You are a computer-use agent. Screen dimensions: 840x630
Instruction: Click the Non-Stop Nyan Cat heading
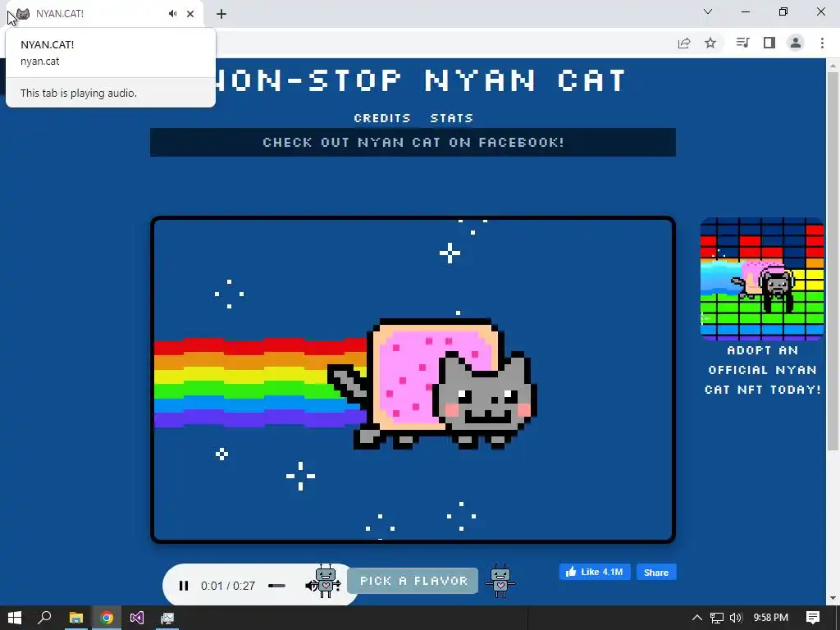[x=419, y=80]
